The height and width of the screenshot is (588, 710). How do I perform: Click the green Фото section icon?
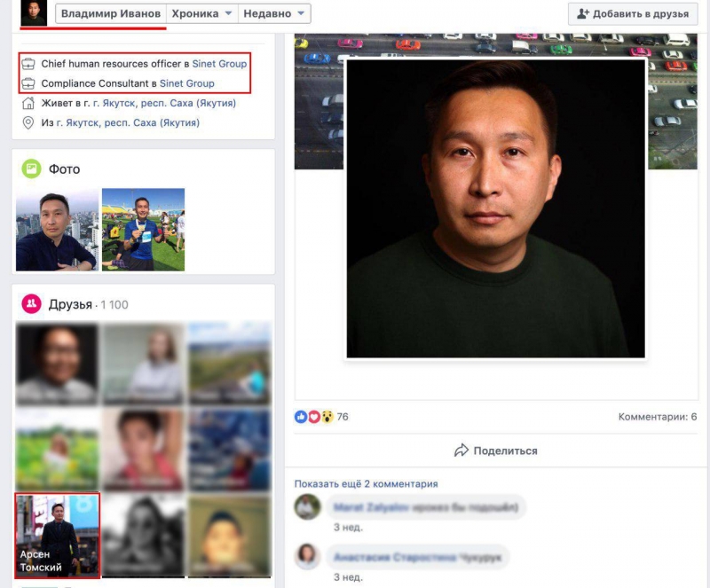(31, 169)
